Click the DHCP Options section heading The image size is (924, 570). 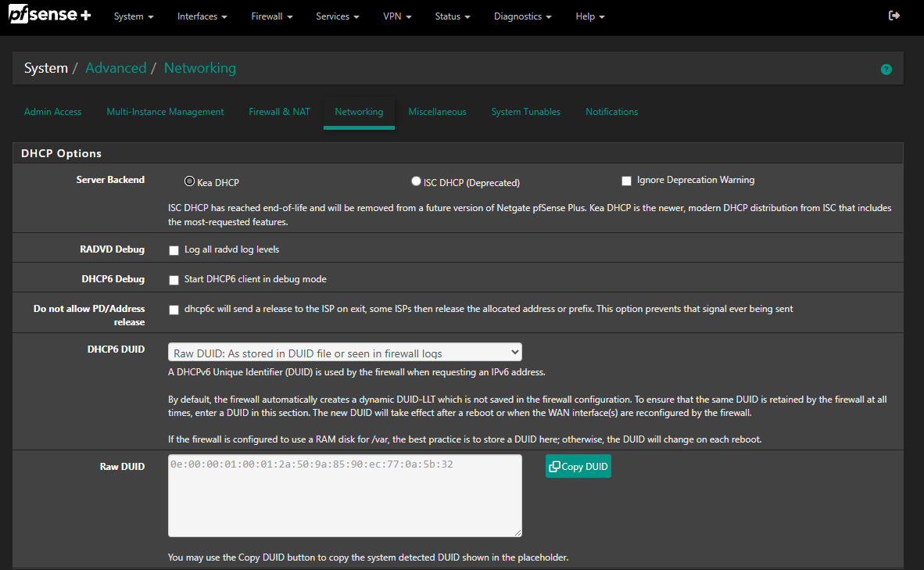tap(61, 153)
